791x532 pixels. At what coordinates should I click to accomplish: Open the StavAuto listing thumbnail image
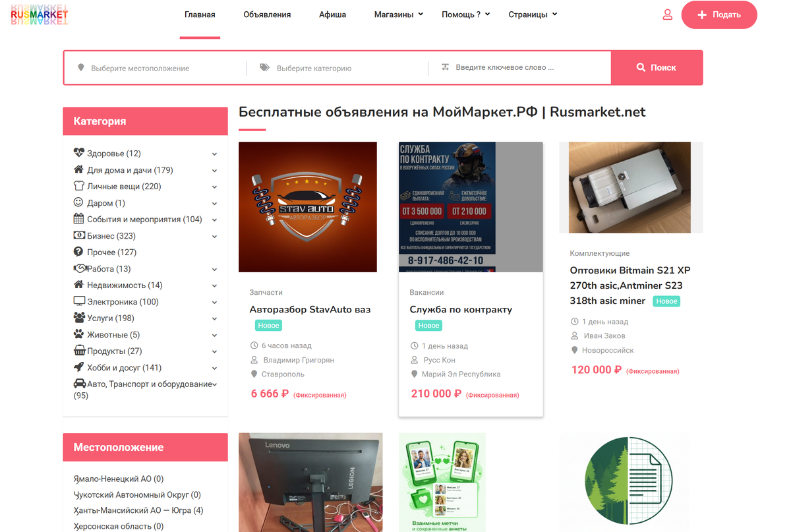[x=308, y=207]
